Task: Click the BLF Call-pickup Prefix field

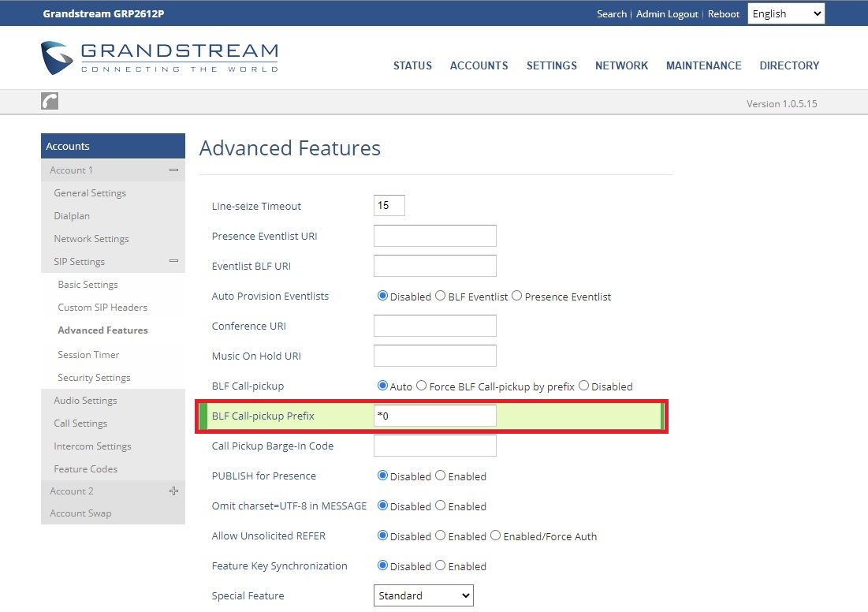Action: 434,416
